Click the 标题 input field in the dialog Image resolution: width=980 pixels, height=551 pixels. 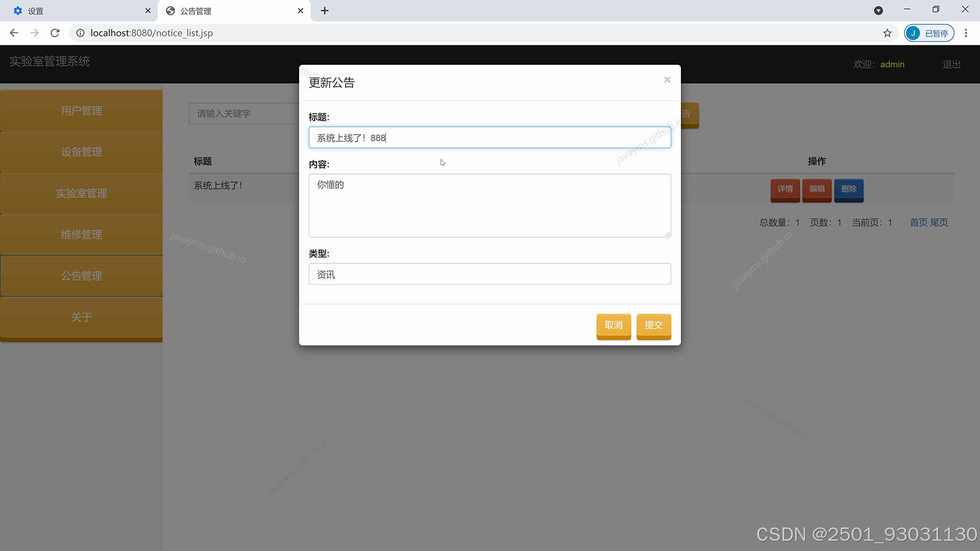pos(489,138)
